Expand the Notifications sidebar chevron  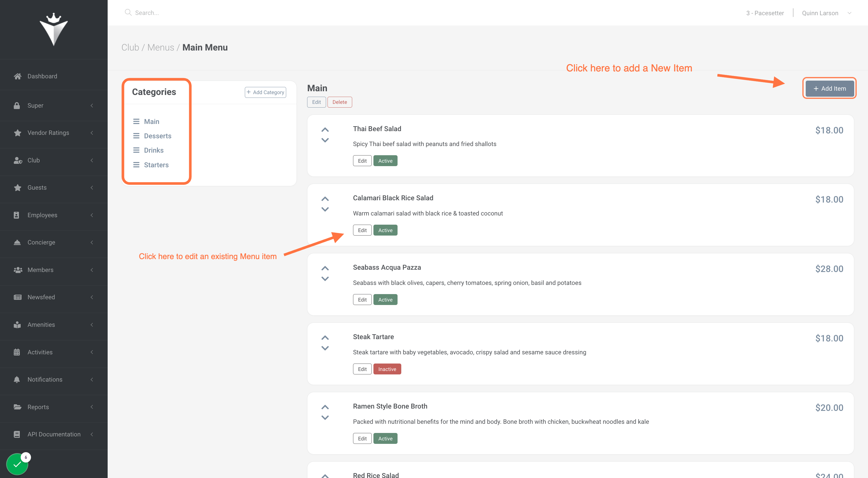coord(92,379)
